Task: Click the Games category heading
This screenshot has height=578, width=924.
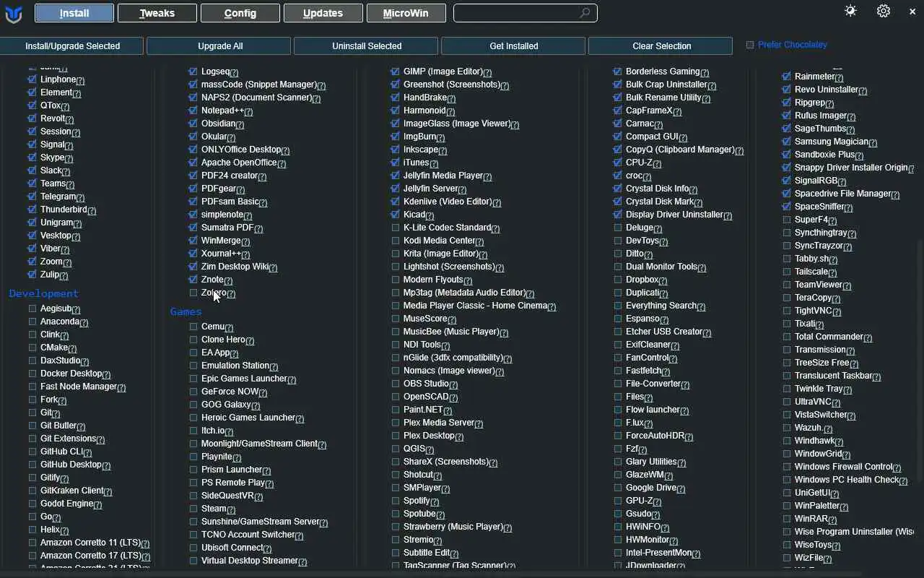Action: pyautogui.click(x=186, y=311)
